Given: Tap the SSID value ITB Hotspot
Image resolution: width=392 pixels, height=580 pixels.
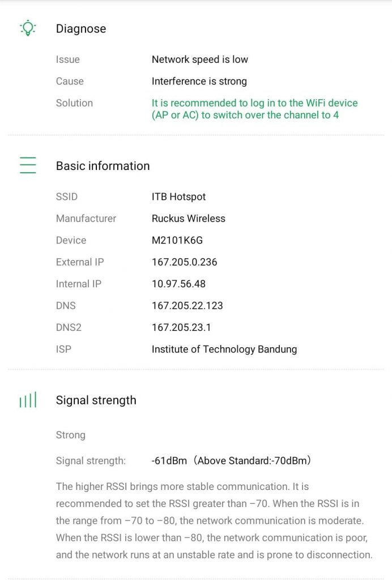Looking at the screenshot, I should click(178, 197).
